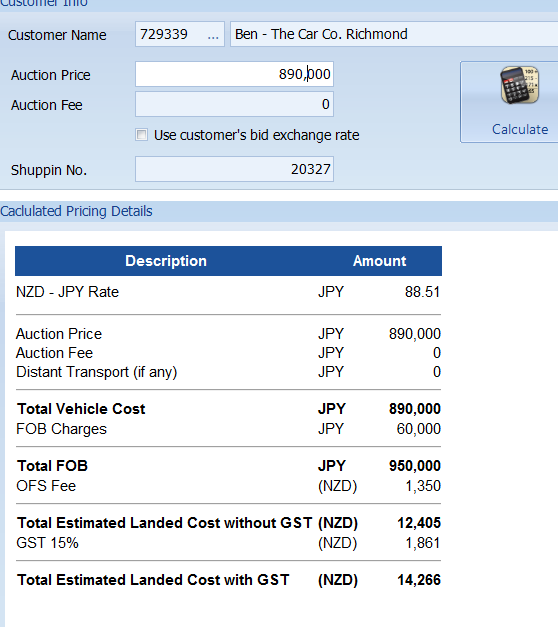Select the Total Vehicle Cost row
This screenshot has width=558, height=627.
click(228, 409)
